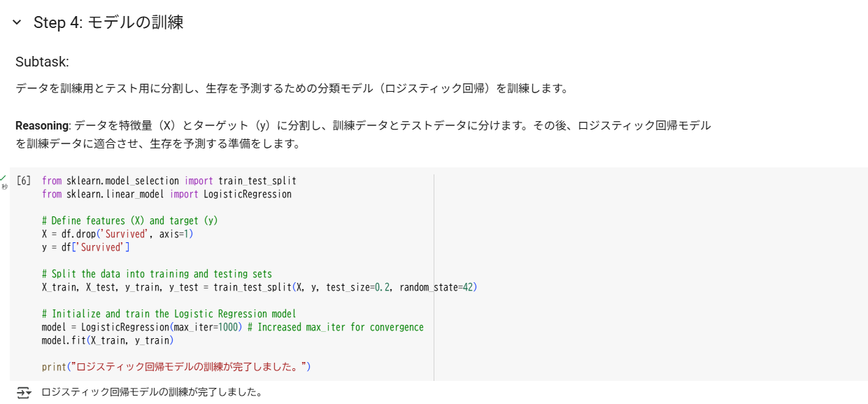The image size is (868, 404).
Task: Place cursor on y = df['Survived'] line
Action: (86, 247)
